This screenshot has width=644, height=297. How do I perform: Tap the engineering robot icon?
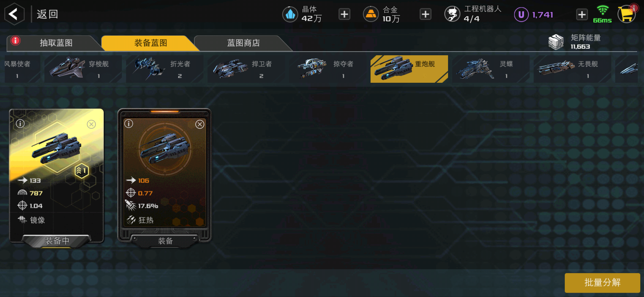coord(452,14)
